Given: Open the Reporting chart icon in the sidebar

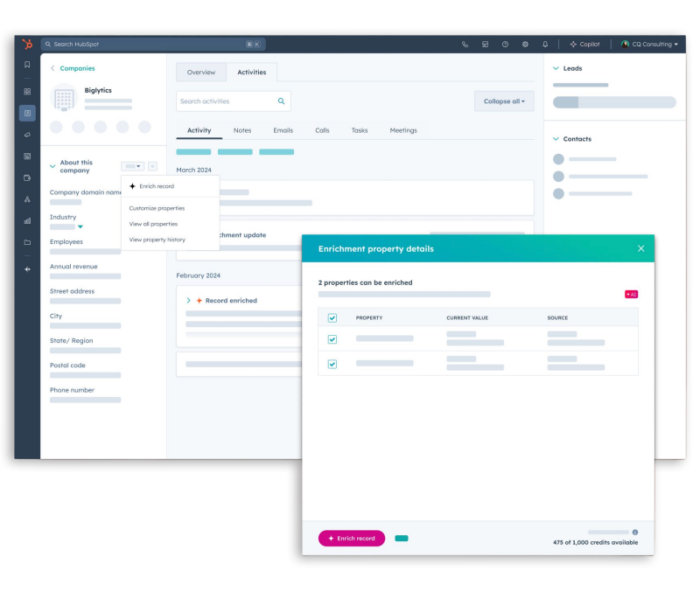Looking at the screenshot, I should click(x=27, y=220).
